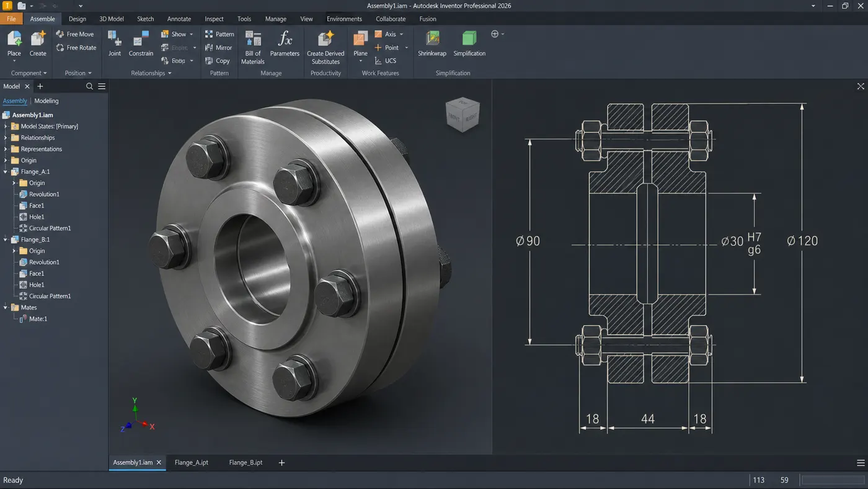Add a new document tab
The width and height of the screenshot is (868, 489).
tap(281, 462)
